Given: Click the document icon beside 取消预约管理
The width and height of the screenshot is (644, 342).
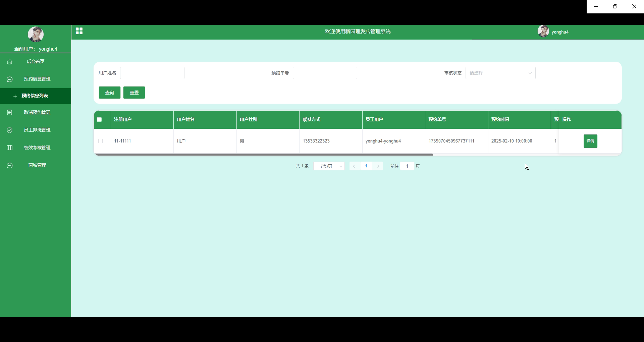Looking at the screenshot, I should (10, 113).
